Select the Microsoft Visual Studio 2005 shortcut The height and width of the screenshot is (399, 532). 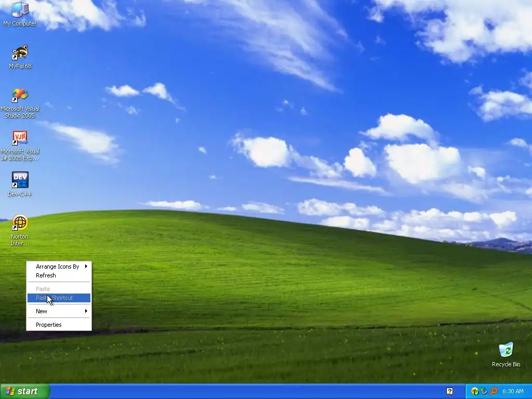[20, 103]
